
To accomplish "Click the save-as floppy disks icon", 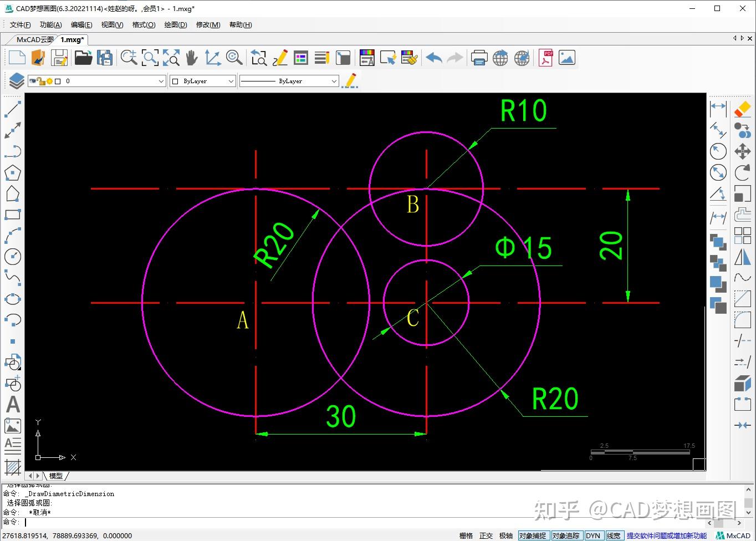I will 105,58.
